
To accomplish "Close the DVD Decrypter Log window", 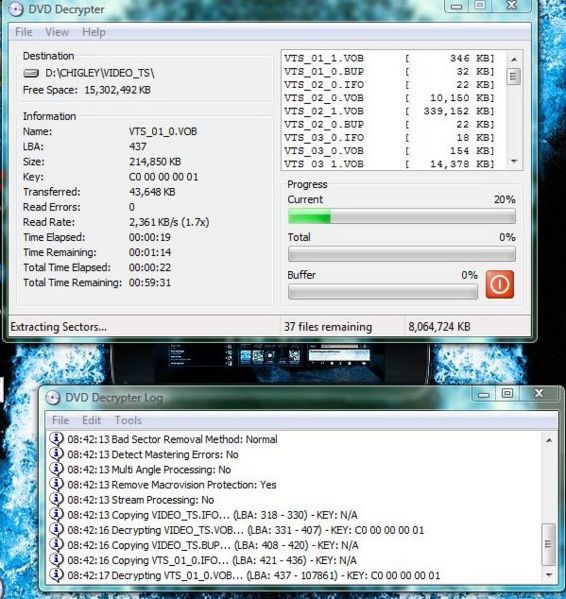I will [x=539, y=393].
